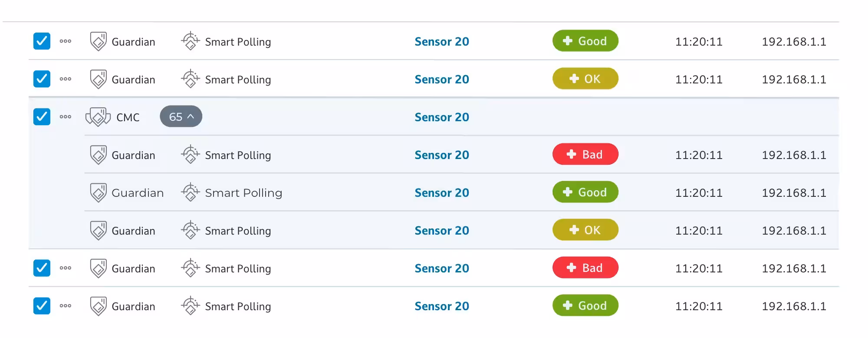The height and width of the screenshot is (338, 868).
Task: Open three-dot menu on the second row
Action: (66, 79)
